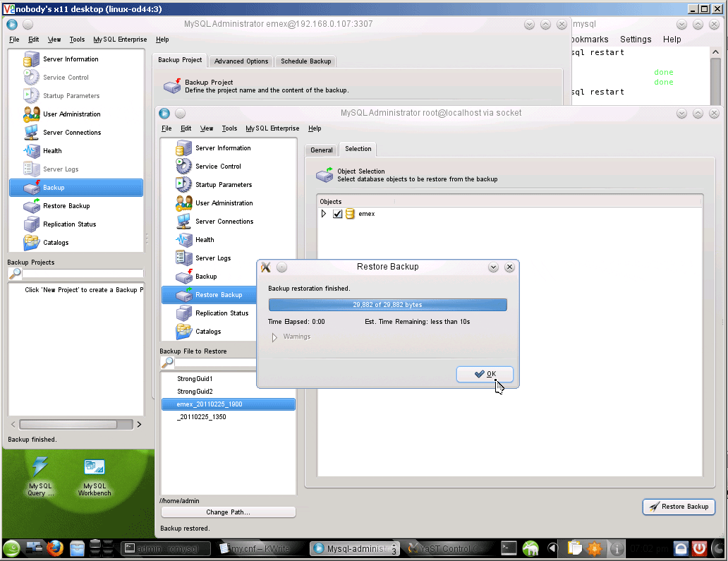This screenshot has width=728, height=561.
Task: Focus the Backup File to Restore search field
Action: pyautogui.click(x=215, y=362)
